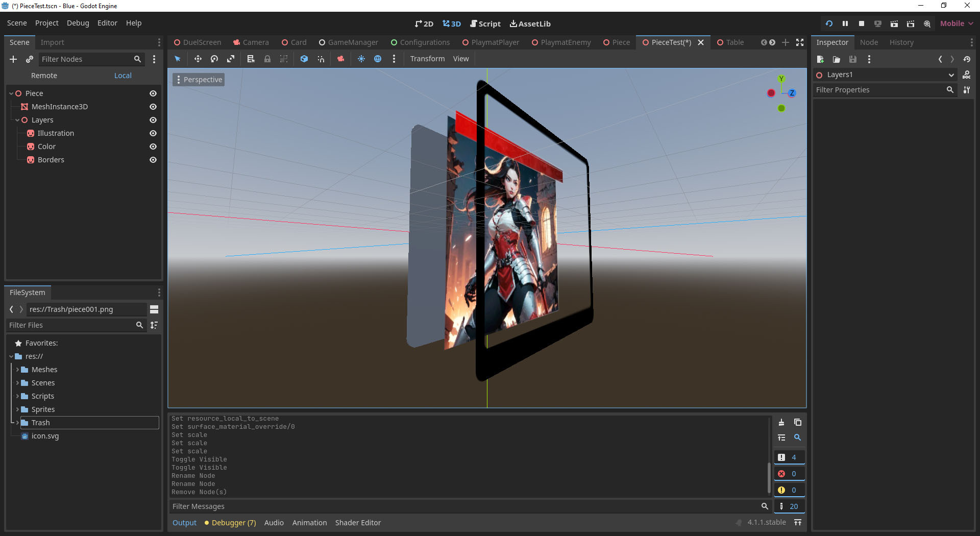Go to previous edited object in Inspector
Viewport: 980px width, 536px height.
click(x=940, y=59)
